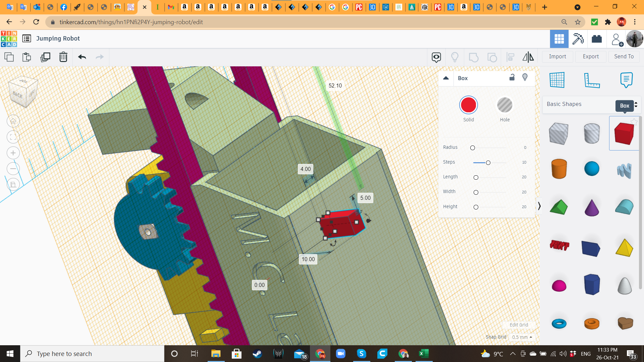The height and width of the screenshot is (362, 644).
Task: Open the Send To menu
Action: pyautogui.click(x=624, y=56)
